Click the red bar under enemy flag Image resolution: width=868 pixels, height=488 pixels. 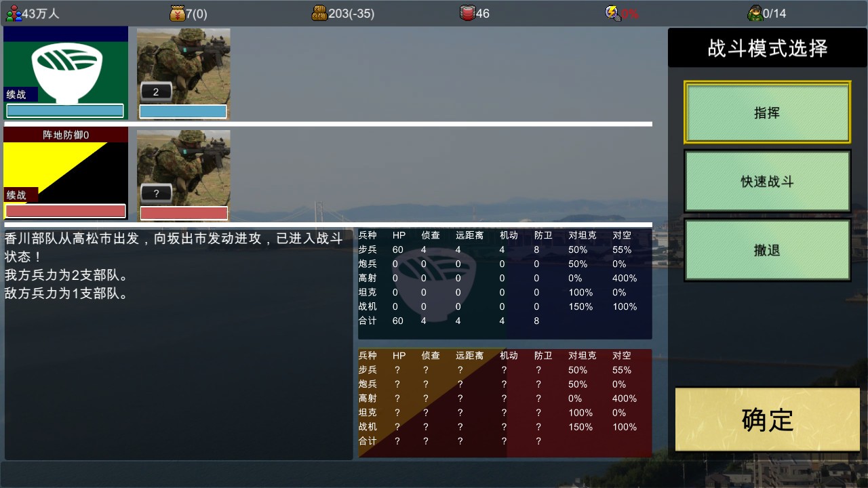(x=65, y=211)
